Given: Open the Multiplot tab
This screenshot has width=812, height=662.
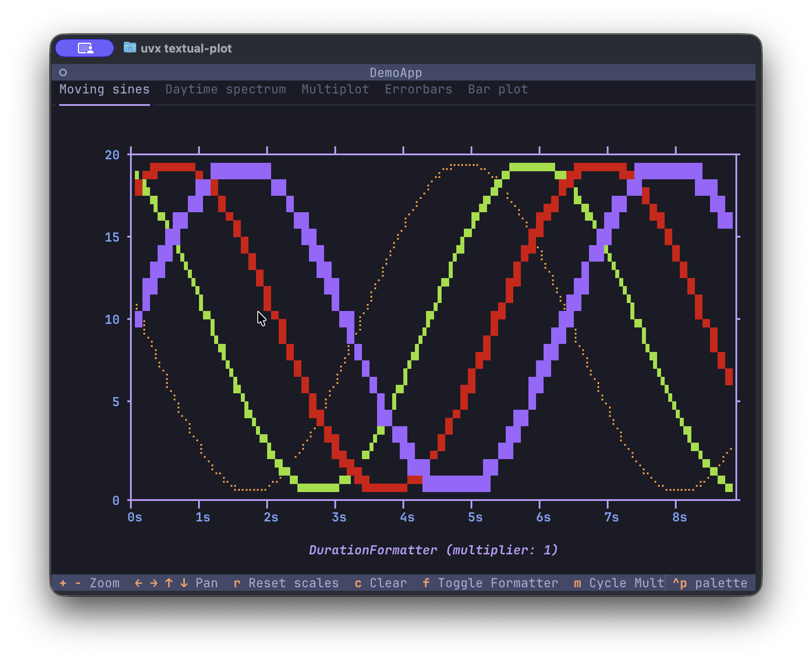Looking at the screenshot, I should (x=335, y=89).
